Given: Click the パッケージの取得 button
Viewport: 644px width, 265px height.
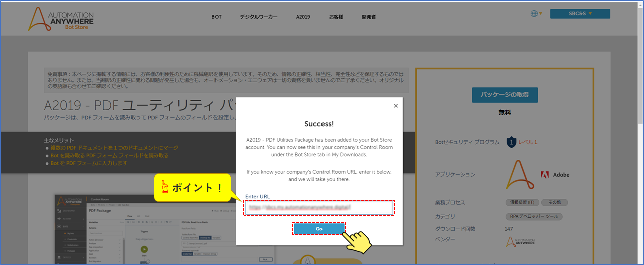Looking at the screenshot, I should 504,95.
